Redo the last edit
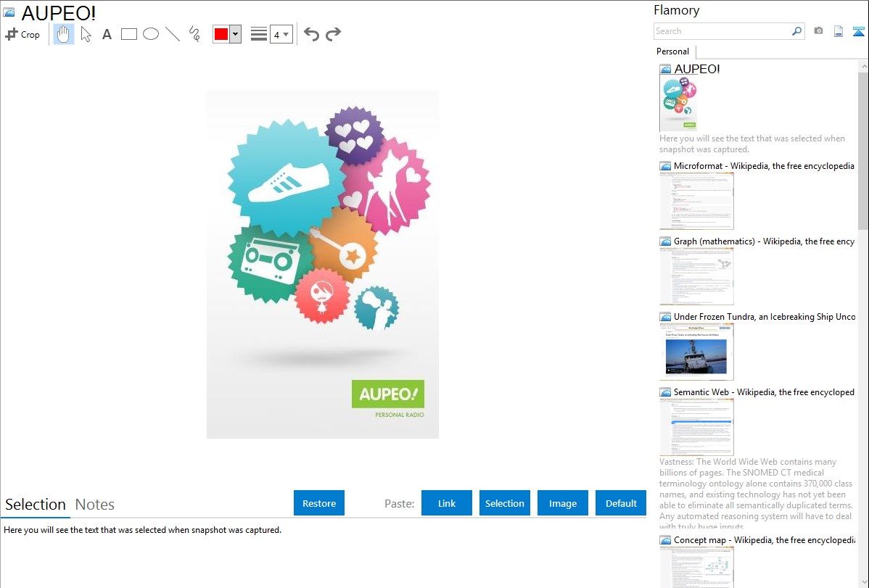The height and width of the screenshot is (588, 869). (333, 34)
